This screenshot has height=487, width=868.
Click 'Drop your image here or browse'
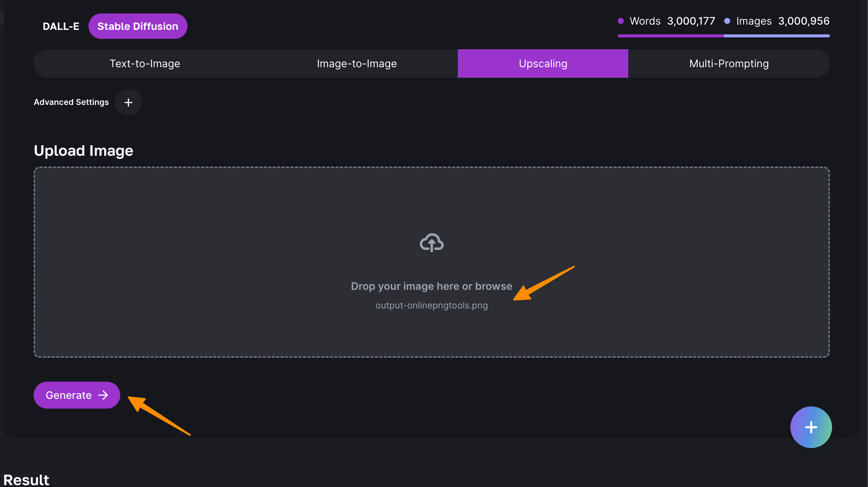pos(431,286)
